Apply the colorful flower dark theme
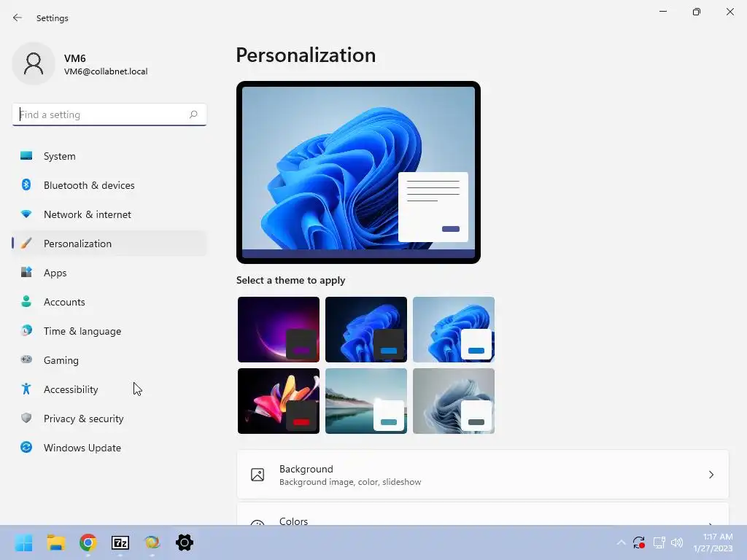 pyautogui.click(x=279, y=401)
